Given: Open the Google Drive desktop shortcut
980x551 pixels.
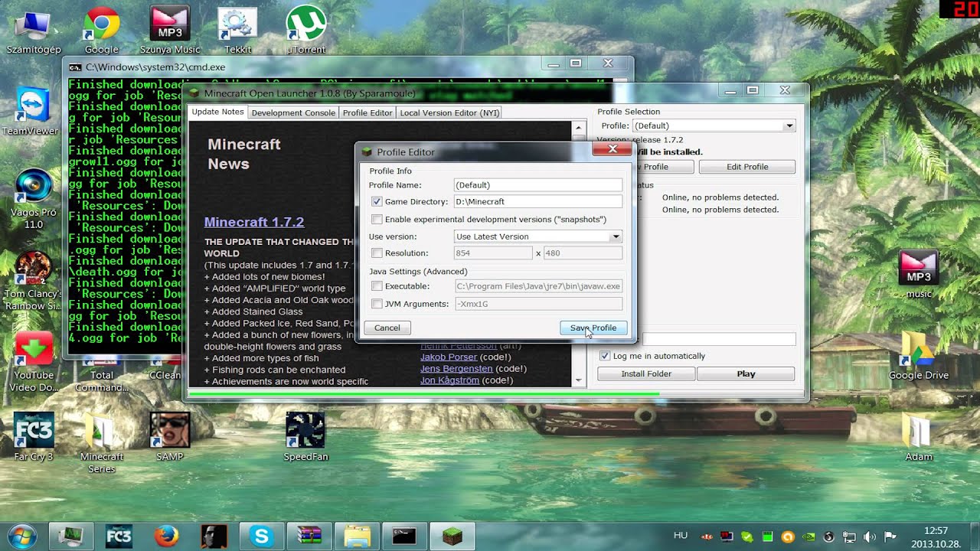Looking at the screenshot, I should (919, 356).
